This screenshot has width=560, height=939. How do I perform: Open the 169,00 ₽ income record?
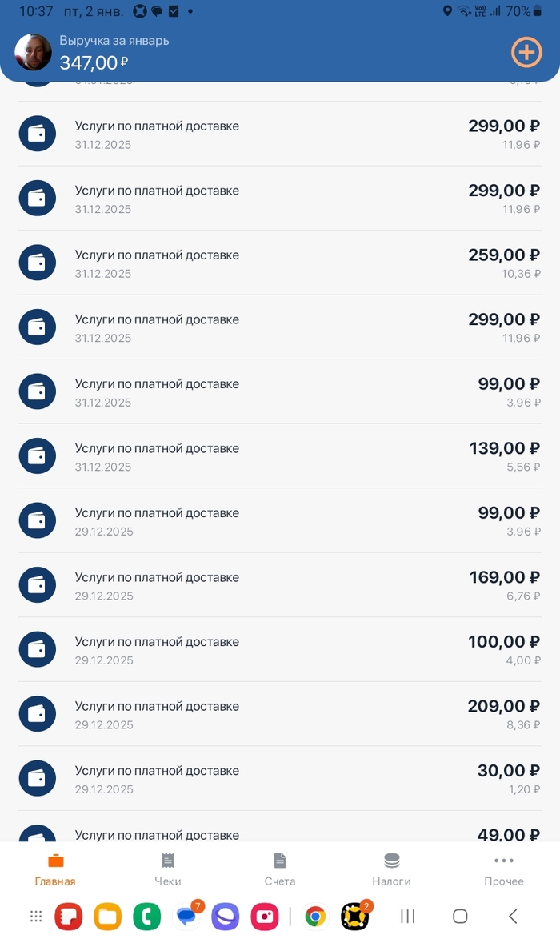pos(280,585)
